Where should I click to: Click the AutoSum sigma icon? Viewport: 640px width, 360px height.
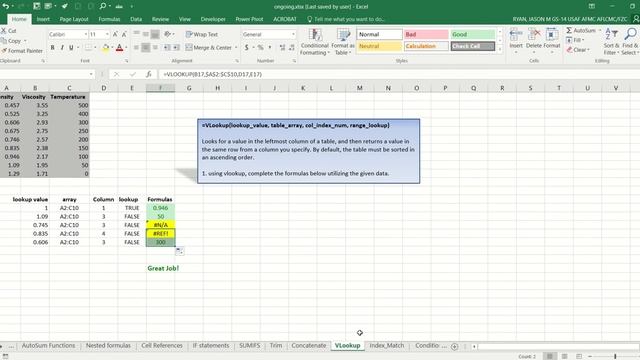point(569,31)
